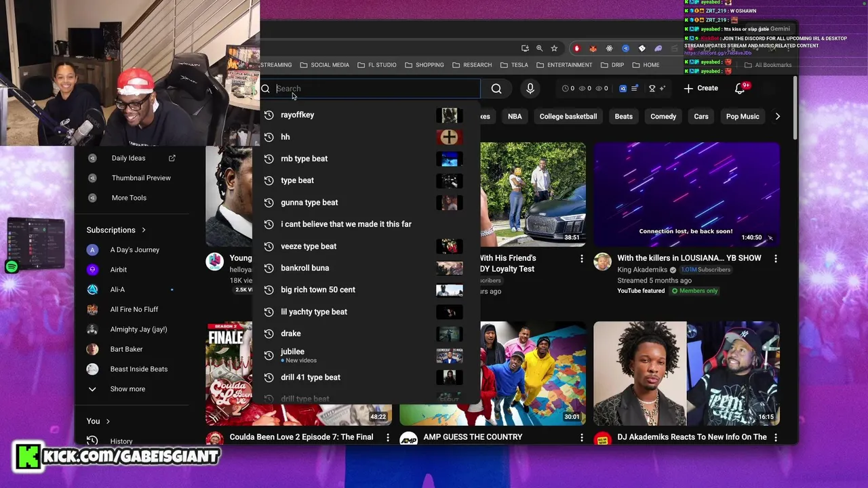Select the 'jubilee' suggestion with new videos
The height and width of the screenshot is (488, 868).
pos(365,355)
